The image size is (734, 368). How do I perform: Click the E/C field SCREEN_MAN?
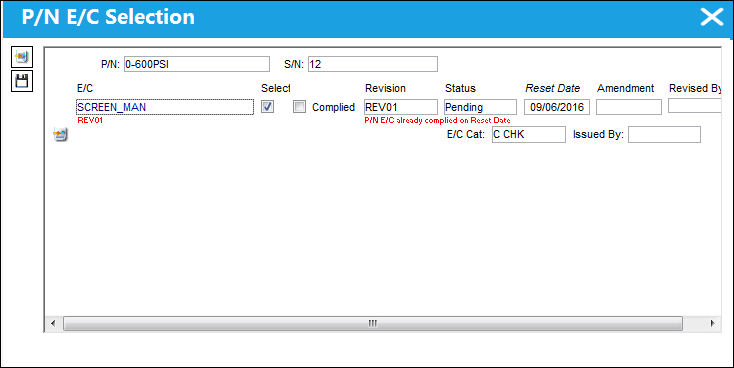pos(165,107)
